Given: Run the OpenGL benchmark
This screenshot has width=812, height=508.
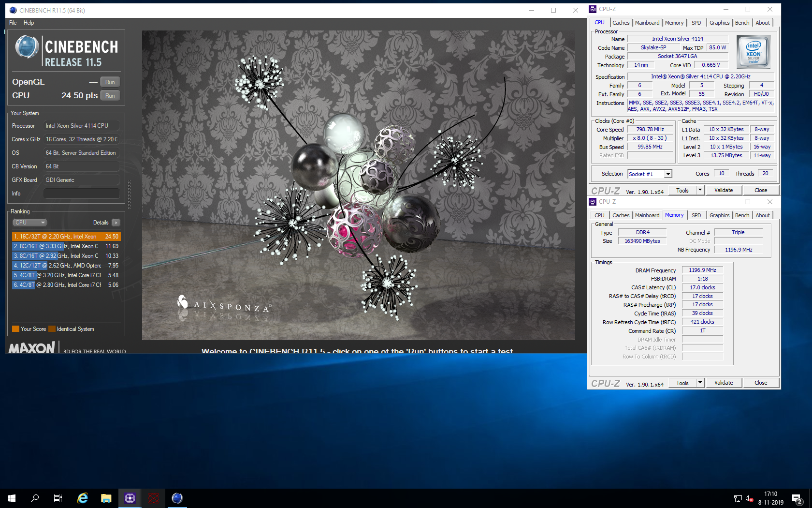Looking at the screenshot, I should pyautogui.click(x=110, y=82).
